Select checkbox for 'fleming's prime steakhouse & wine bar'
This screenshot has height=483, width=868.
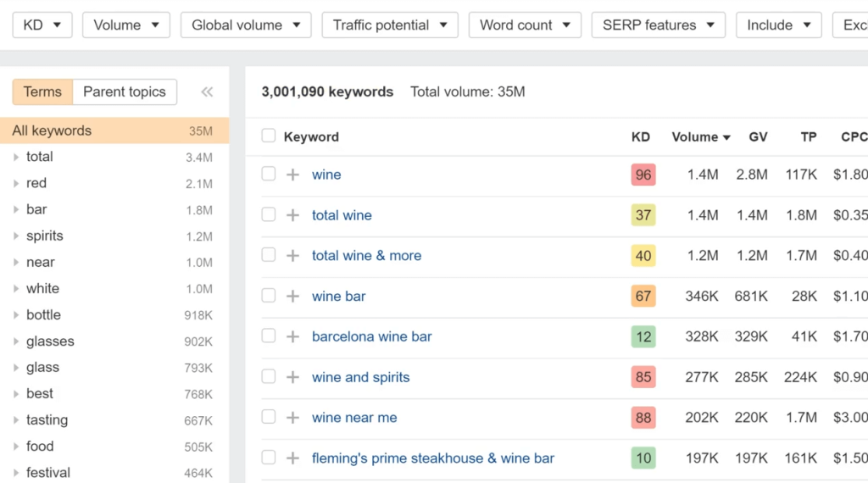click(x=269, y=458)
